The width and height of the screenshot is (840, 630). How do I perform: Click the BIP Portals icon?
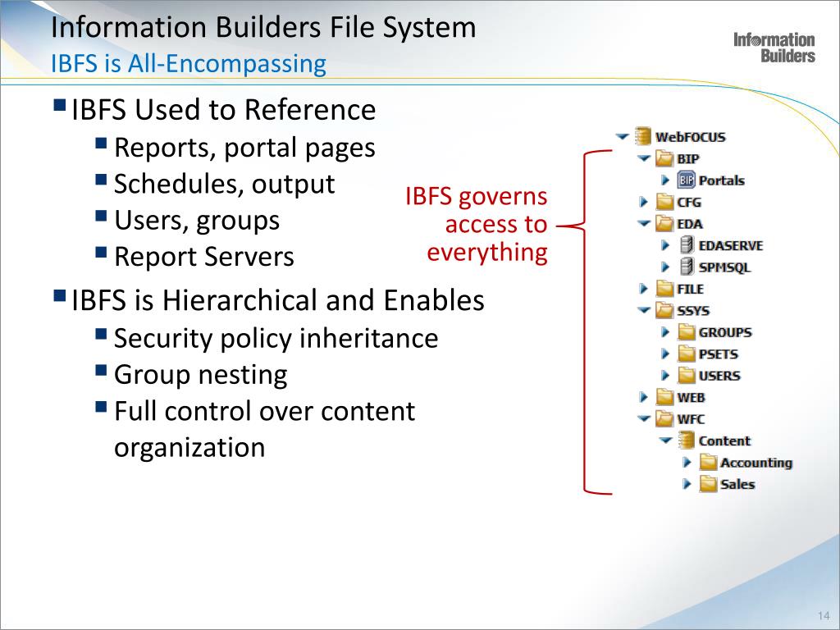tap(687, 180)
